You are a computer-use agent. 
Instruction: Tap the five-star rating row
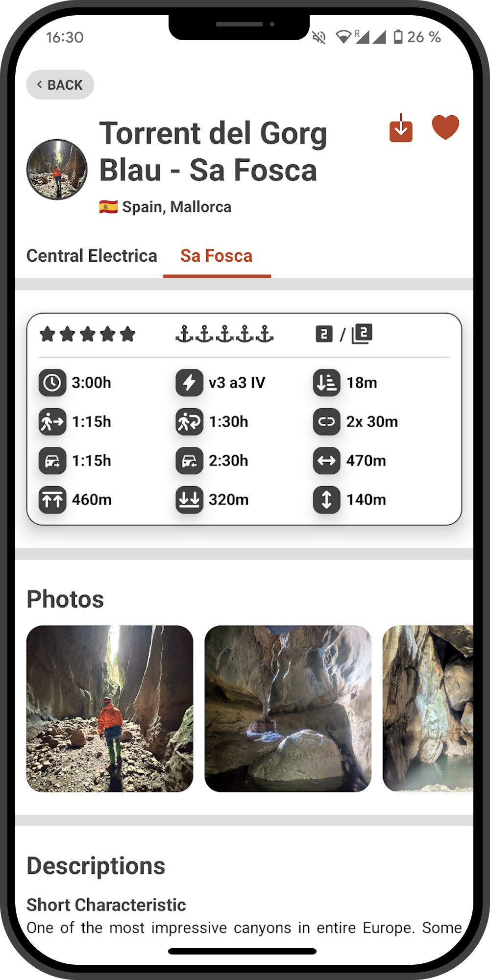coord(88,335)
